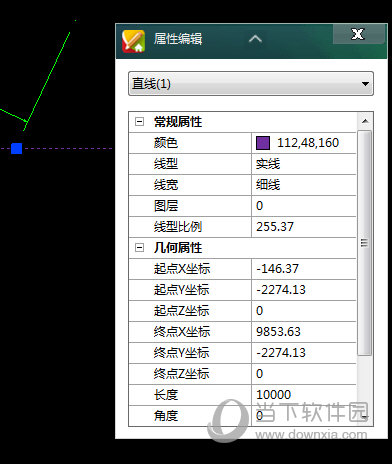392x464 pixels.
Task: Select the 角度 property label
Action: coord(166,416)
